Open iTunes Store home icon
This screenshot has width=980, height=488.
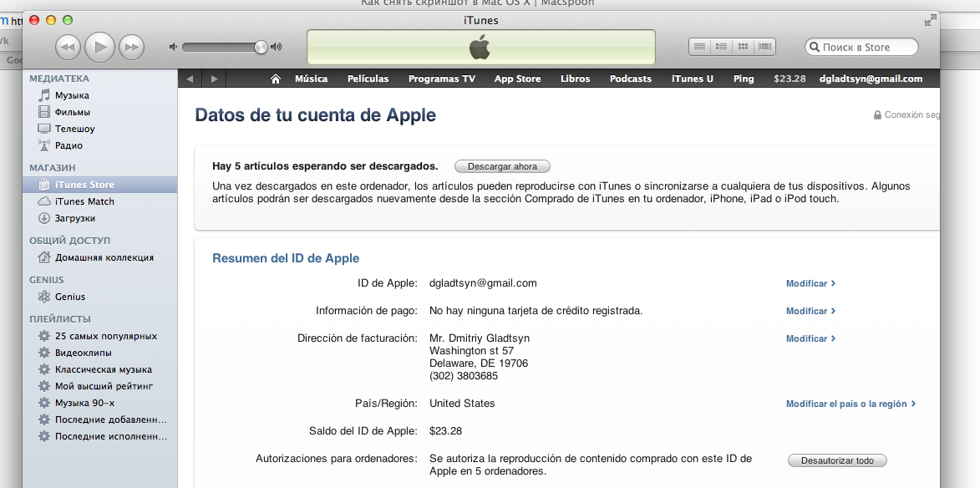[275, 79]
